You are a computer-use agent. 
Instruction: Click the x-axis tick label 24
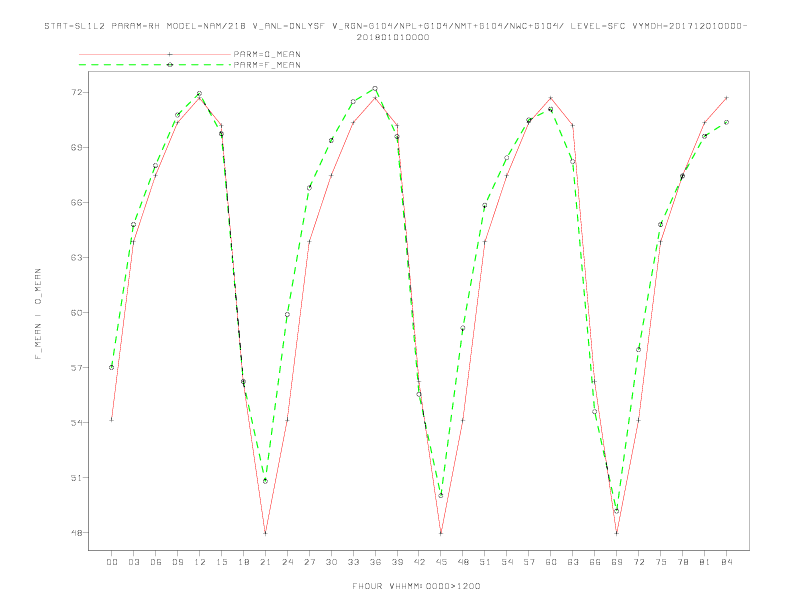(x=287, y=562)
